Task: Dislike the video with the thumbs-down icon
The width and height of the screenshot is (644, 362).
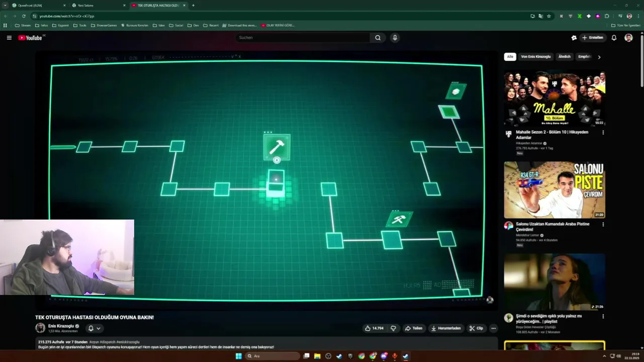Action: (x=393, y=328)
